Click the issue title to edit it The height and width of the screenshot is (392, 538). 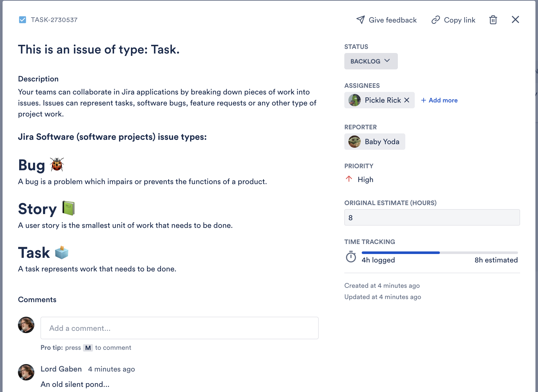point(99,49)
